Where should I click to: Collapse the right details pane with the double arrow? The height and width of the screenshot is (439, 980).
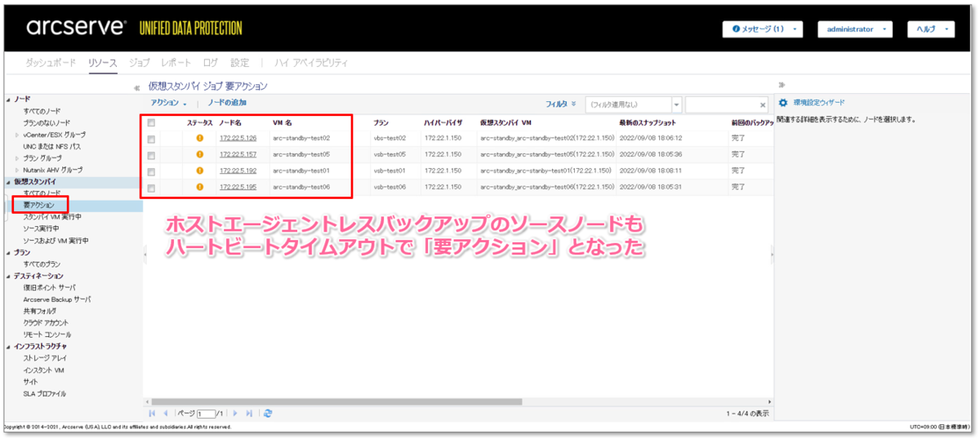pyautogui.click(x=782, y=84)
